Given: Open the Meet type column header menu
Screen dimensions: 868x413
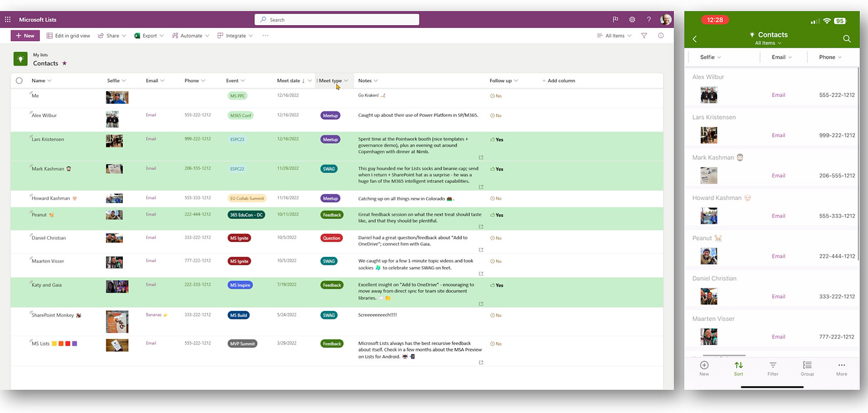Looking at the screenshot, I should click(333, 80).
